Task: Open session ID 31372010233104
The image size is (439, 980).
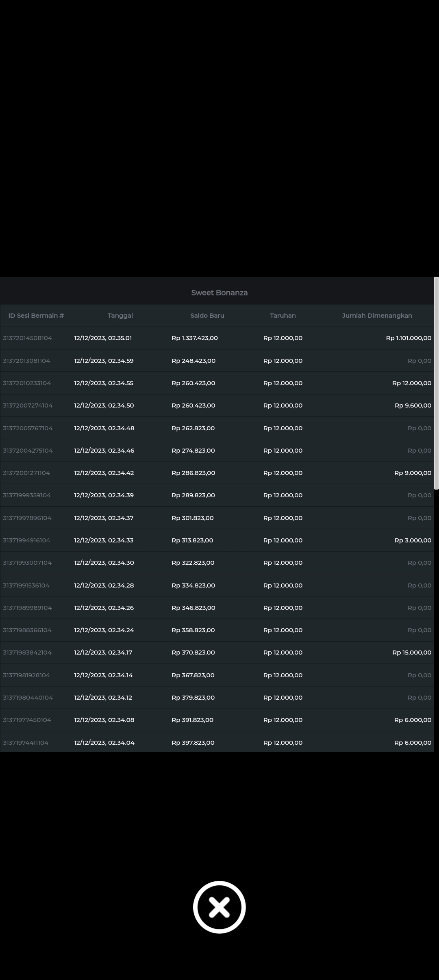Action: click(x=27, y=383)
